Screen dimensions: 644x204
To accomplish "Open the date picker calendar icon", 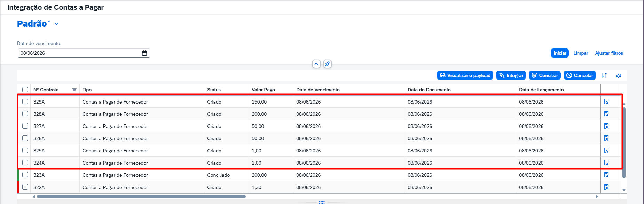I will [x=144, y=53].
